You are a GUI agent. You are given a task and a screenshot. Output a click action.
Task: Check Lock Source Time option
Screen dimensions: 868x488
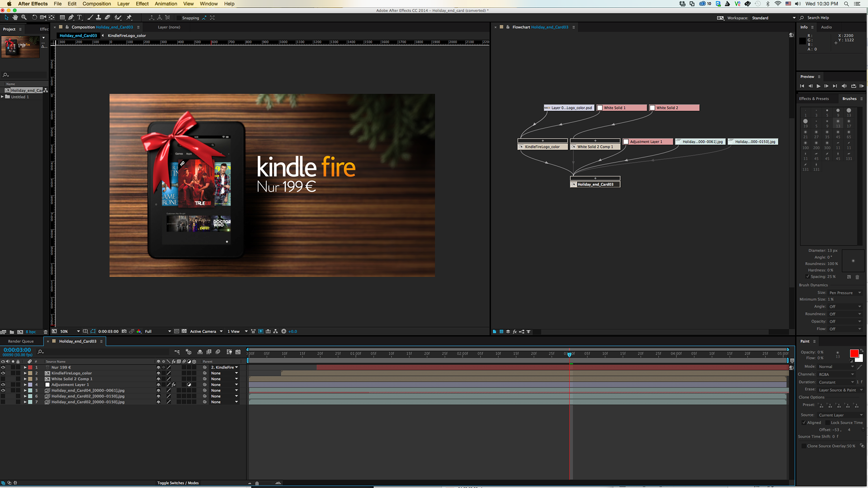pos(827,422)
